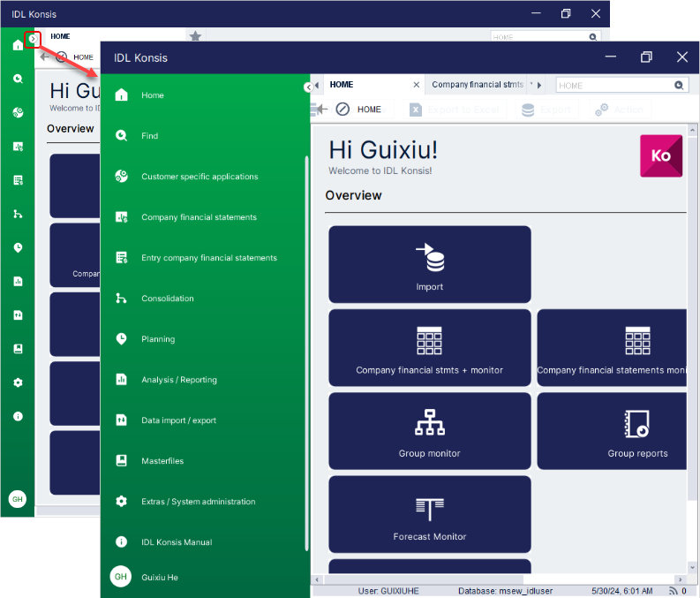The image size is (700, 598).
Task: Click sidebar vertical scrollbar in green menu
Action: 306,352
